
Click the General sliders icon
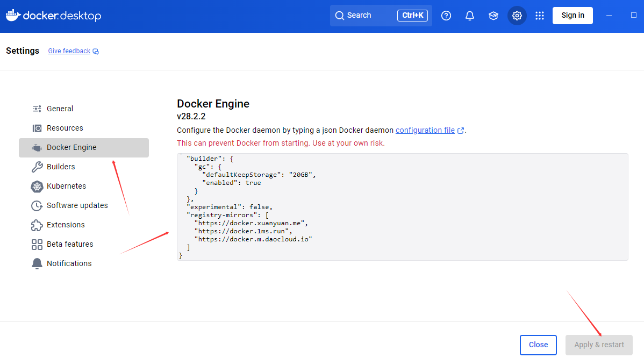tap(37, 109)
